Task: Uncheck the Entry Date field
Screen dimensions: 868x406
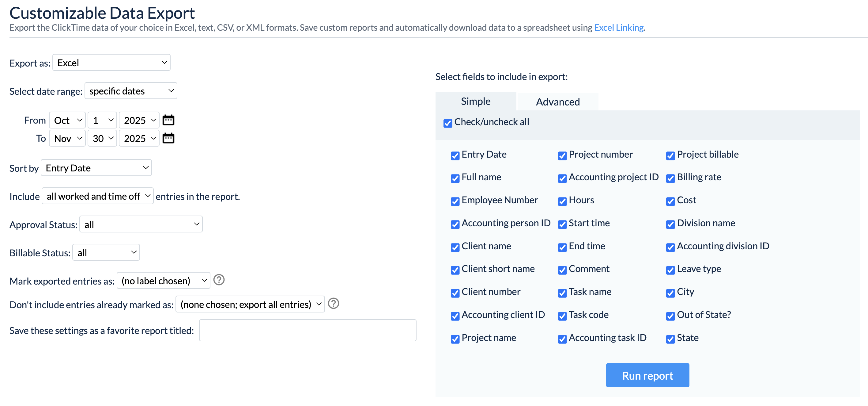Action: click(x=455, y=155)
